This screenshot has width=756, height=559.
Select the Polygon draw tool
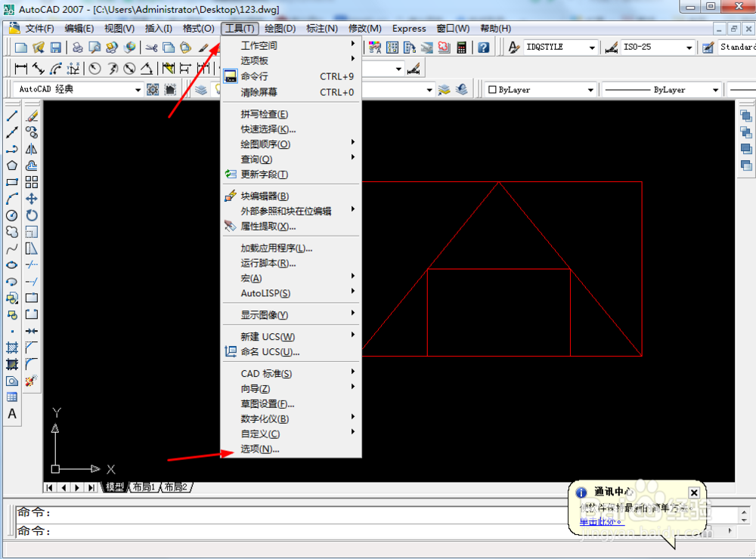tap(12, 165)
